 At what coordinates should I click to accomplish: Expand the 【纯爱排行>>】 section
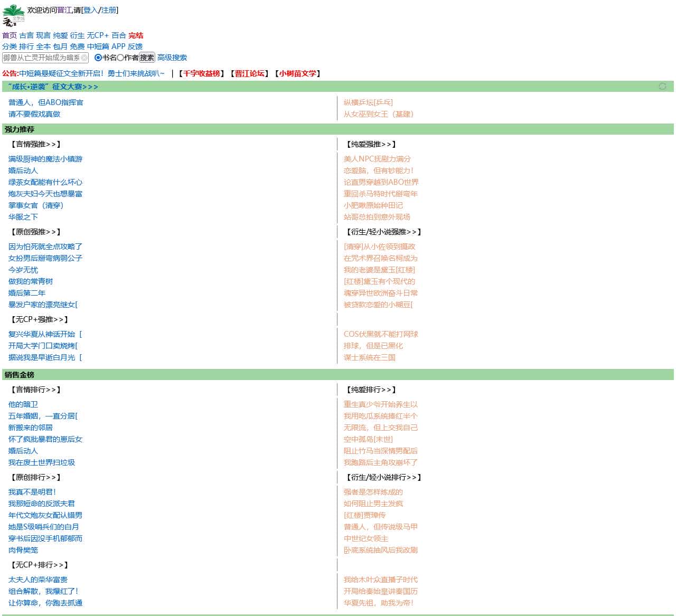coord(371,390)
